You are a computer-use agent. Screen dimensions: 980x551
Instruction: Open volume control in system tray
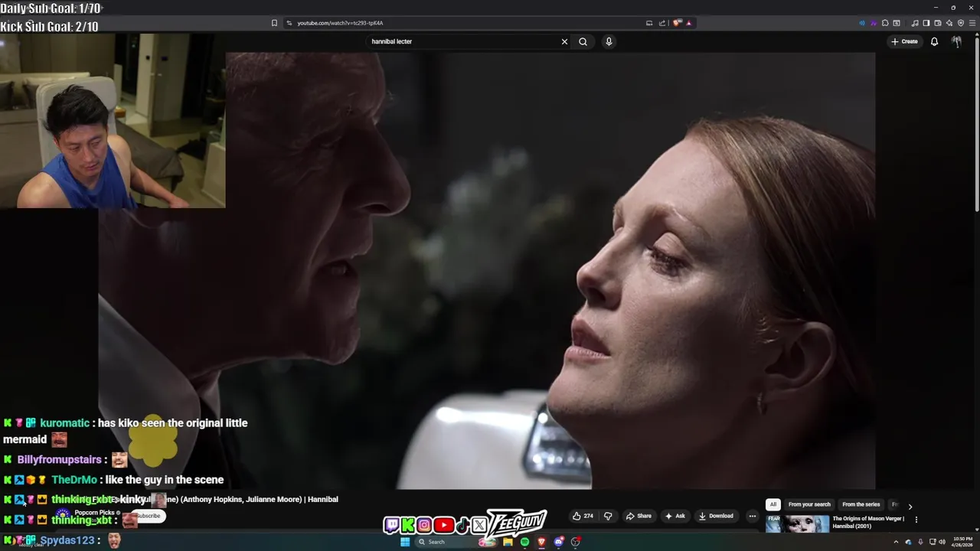[x=942, y=542]
